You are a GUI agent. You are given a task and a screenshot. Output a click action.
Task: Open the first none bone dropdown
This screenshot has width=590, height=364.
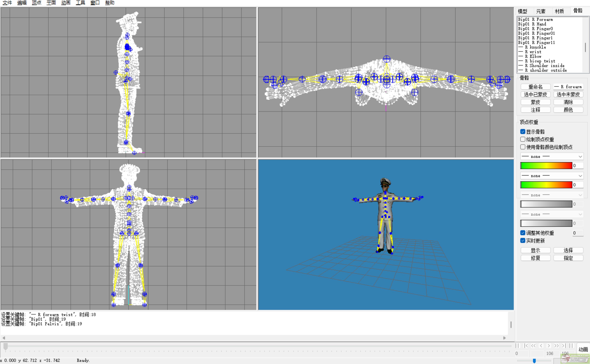pyautogui.click(x=552, y=157)
